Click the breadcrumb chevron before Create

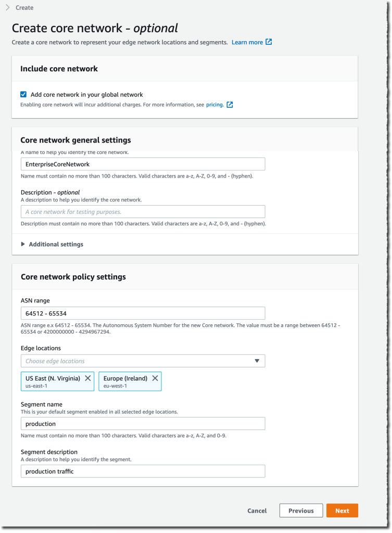[x=6, y=7]
